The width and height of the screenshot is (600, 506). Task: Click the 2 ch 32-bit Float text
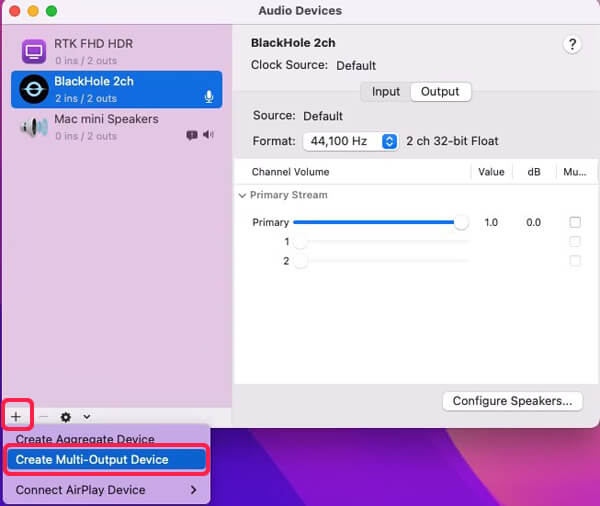point(452,141)
